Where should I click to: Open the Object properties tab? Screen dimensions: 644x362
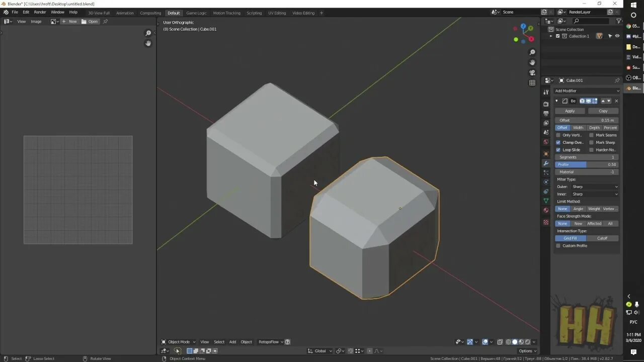[546, 153]
